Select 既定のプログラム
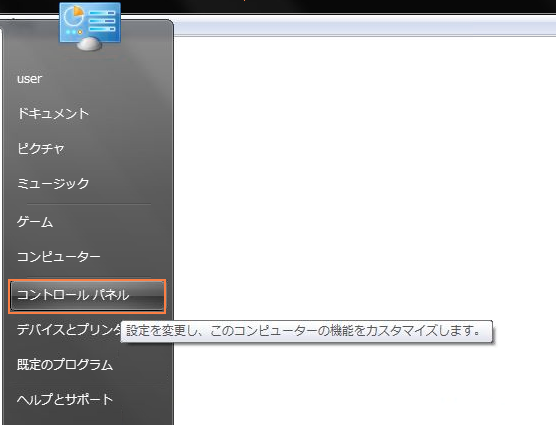 (65, 364)
